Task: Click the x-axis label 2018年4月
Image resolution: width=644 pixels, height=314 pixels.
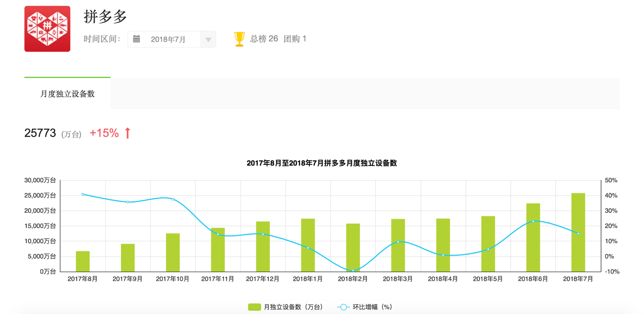Action: 443,279
